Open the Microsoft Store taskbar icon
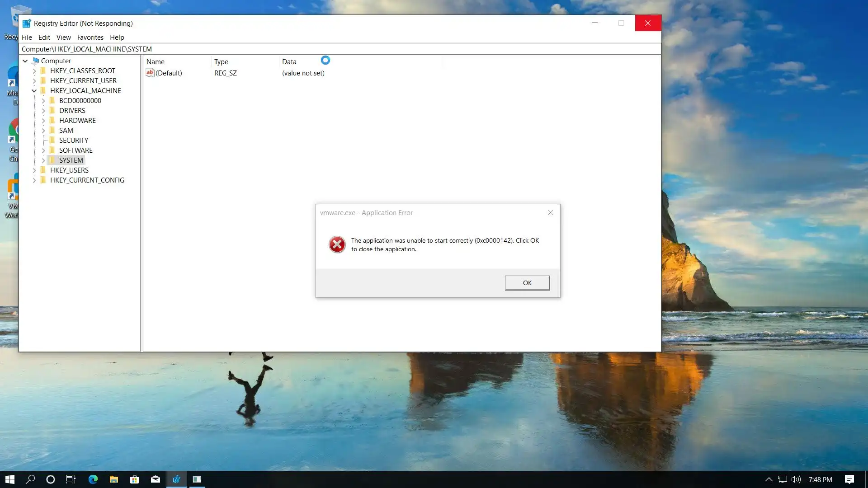Screen dimensions: 868x488 pyautogui.click(x=134, y=479)
